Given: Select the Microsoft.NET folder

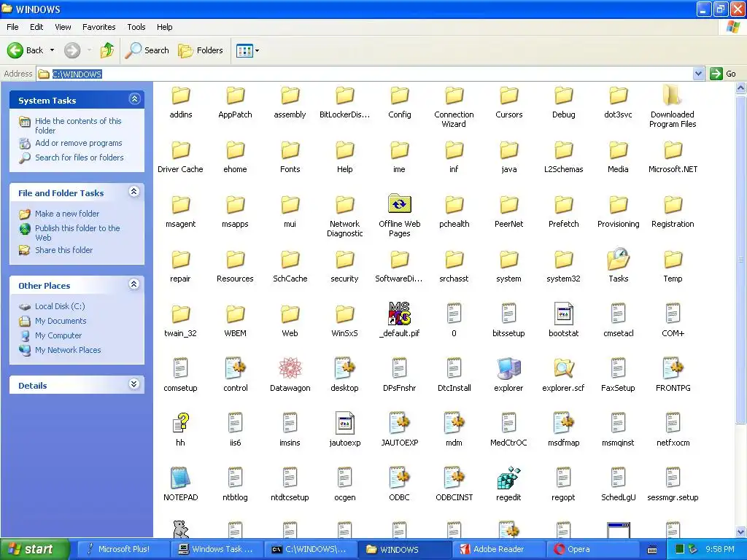Looking at the screenshot, I should point(673,150).
